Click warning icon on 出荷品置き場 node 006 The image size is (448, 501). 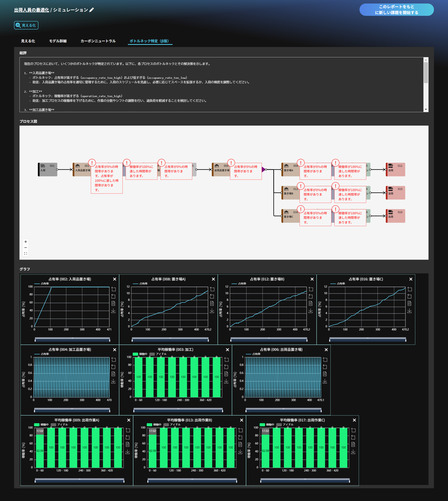[231, 162]
